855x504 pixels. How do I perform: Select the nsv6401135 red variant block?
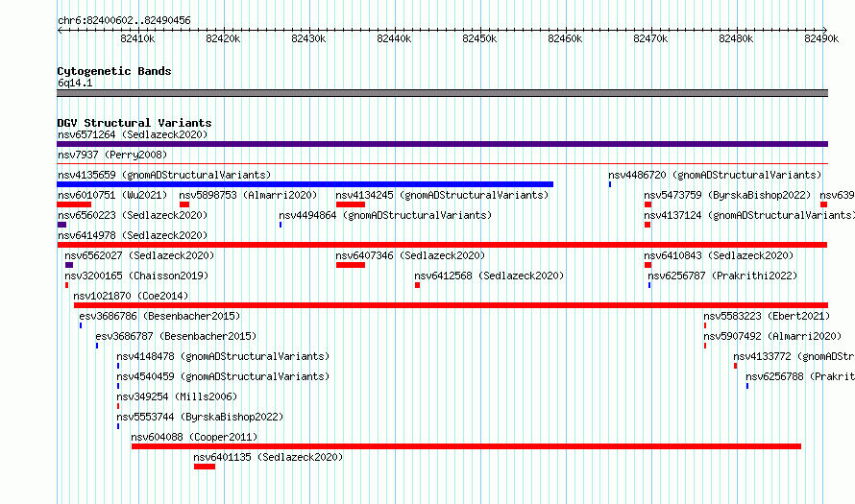205,467
